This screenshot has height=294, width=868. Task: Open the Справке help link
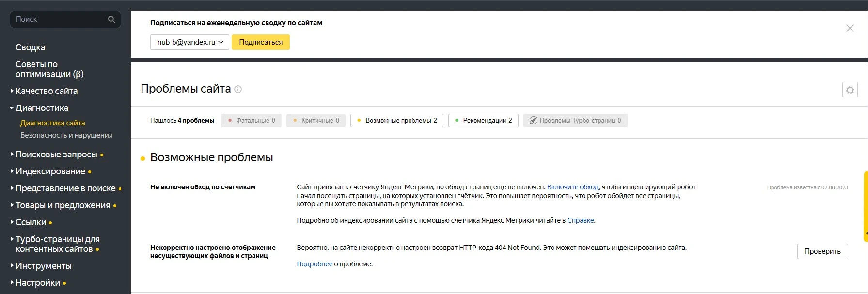click(581, 220)
